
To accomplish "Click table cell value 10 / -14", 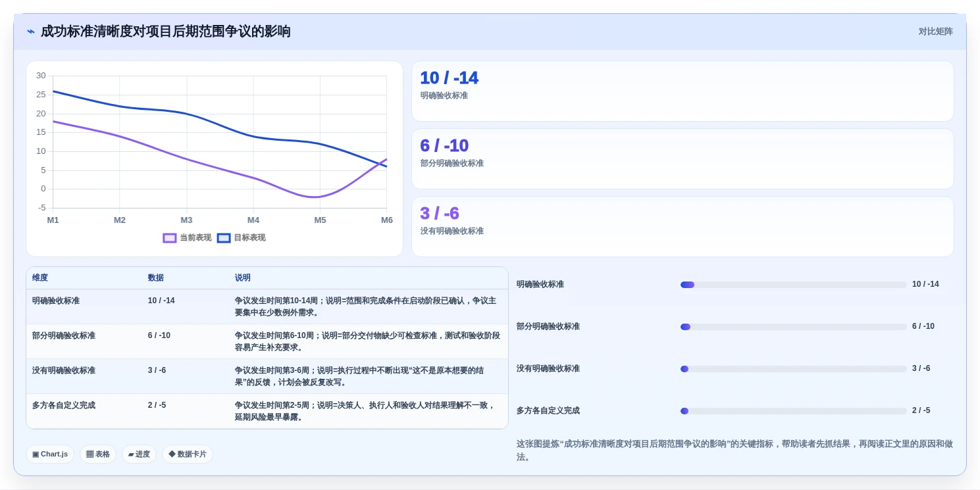I will coord(161,301).
